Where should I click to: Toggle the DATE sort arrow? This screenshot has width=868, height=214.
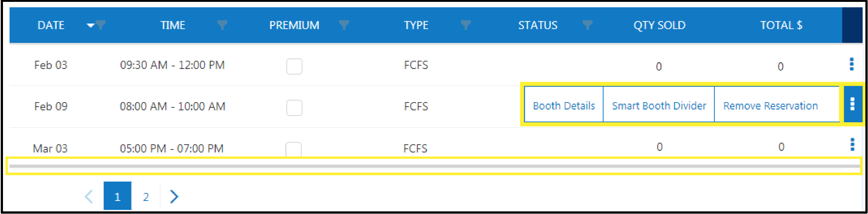point(90,25)
